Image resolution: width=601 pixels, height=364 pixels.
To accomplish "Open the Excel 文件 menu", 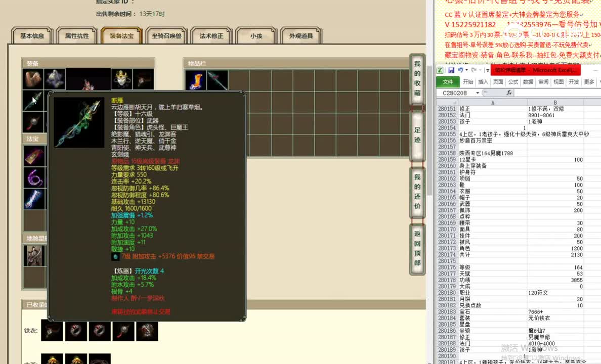I will pos(448,81).
